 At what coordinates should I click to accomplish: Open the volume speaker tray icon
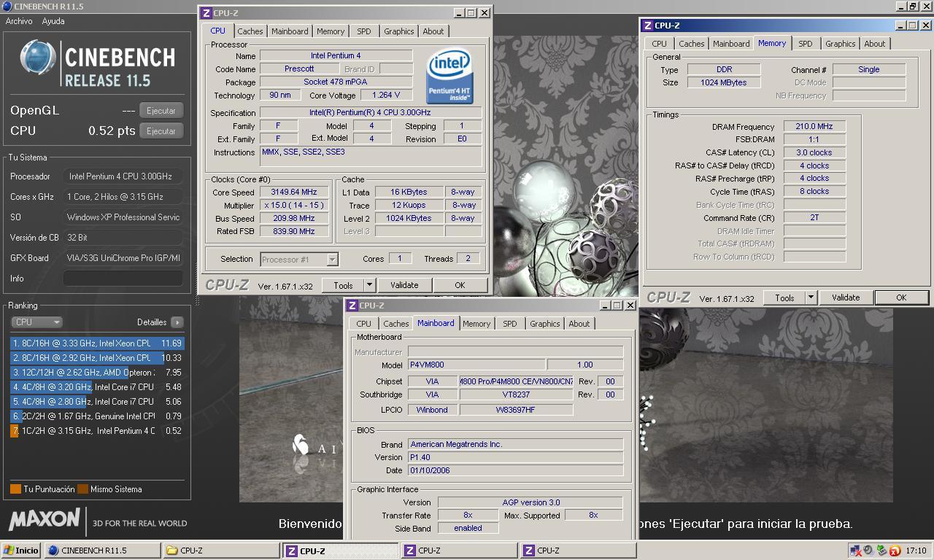(868, 550)
